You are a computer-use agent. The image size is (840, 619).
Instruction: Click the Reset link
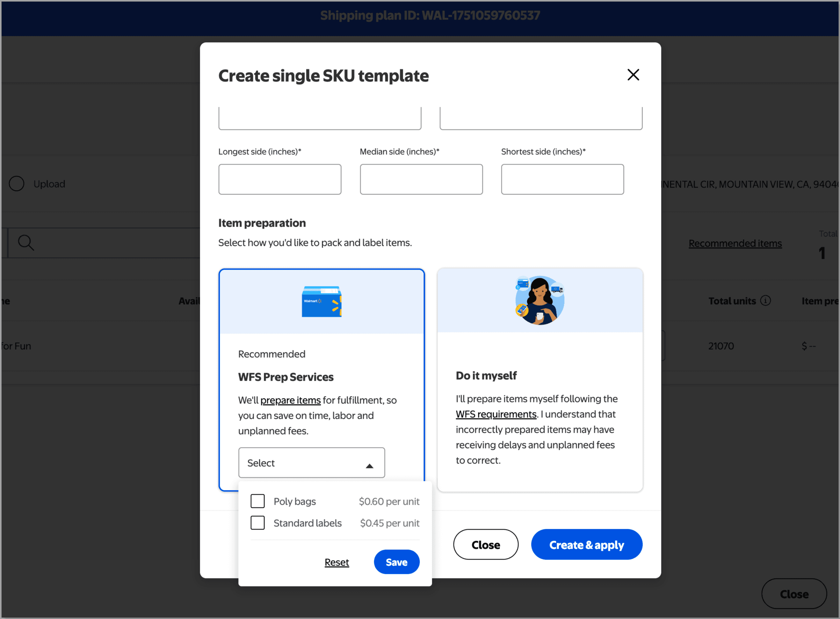click(x=336, y=562)
